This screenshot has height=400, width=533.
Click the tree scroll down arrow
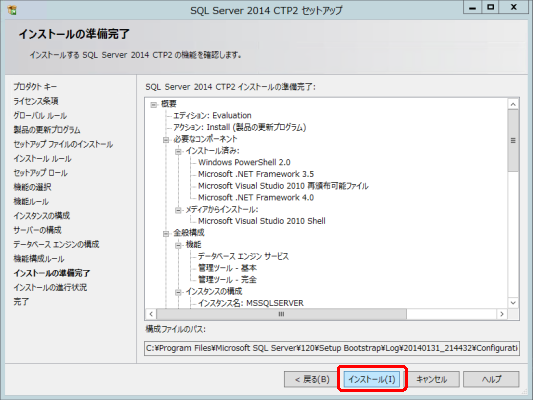[513, 302]
